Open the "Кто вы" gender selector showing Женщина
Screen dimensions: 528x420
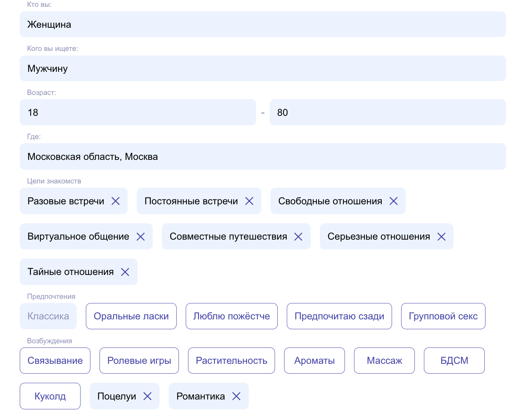[x=263, y=24]
